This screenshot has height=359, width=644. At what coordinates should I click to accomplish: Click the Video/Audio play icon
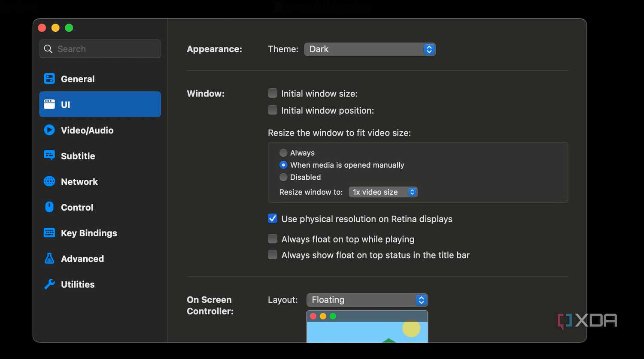coord(49,130)
